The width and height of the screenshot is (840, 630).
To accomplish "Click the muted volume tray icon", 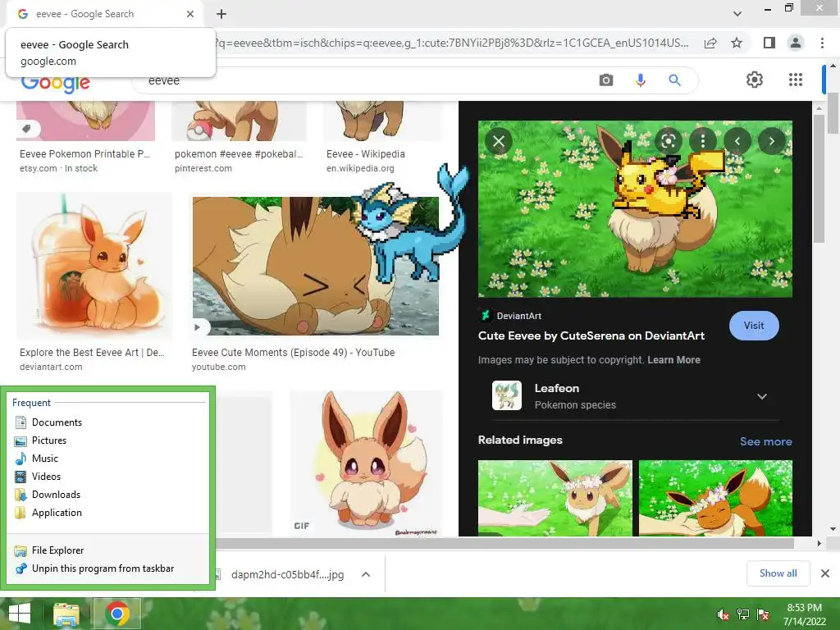I will 723,614.
